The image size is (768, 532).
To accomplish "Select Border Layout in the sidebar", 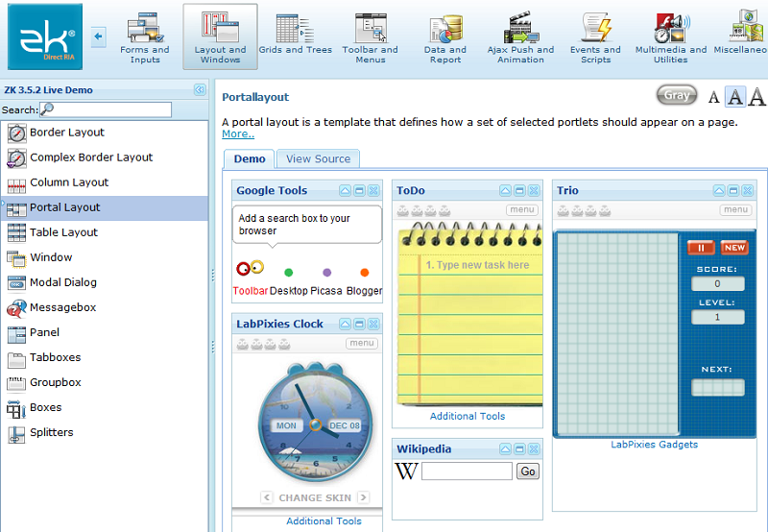I will click(105, 133).
